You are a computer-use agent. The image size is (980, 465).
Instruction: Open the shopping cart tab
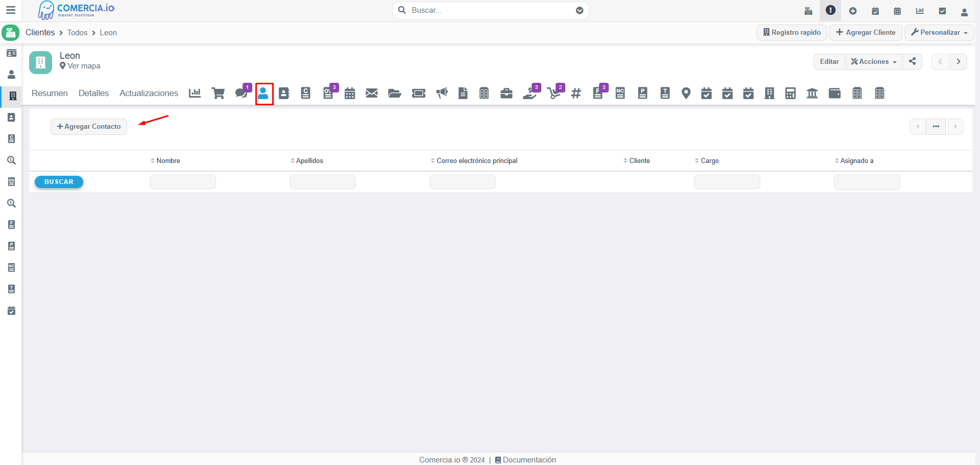click(x=218, y=93)
